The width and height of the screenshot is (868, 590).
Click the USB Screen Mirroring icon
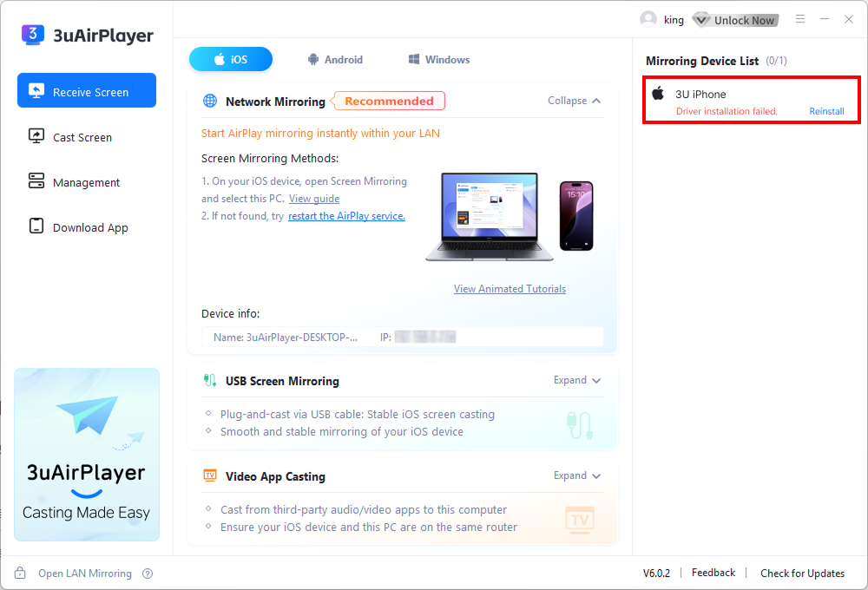coord(210,381)
